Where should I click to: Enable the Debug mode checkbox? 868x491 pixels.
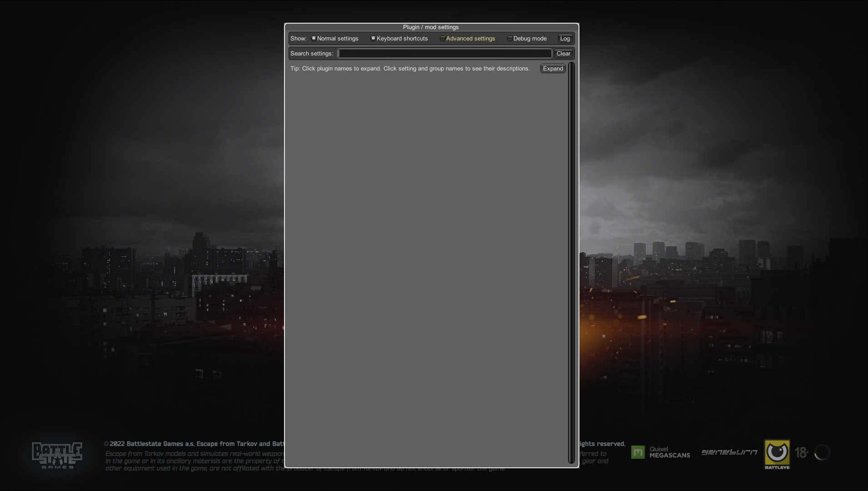510,39
